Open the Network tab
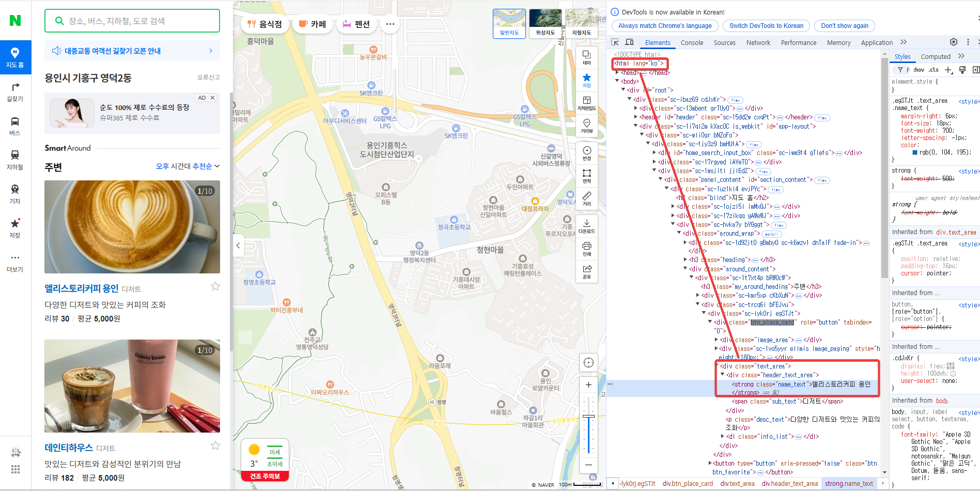 (x=758, y=42)
